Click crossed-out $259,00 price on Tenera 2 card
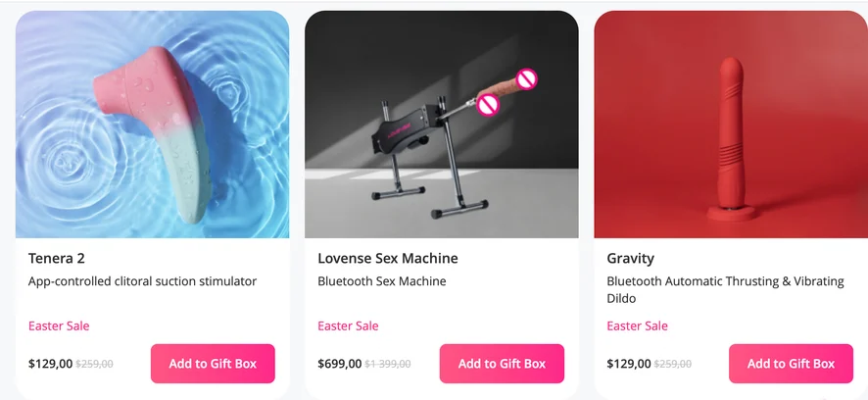The image size is (868, 400). 95,364
